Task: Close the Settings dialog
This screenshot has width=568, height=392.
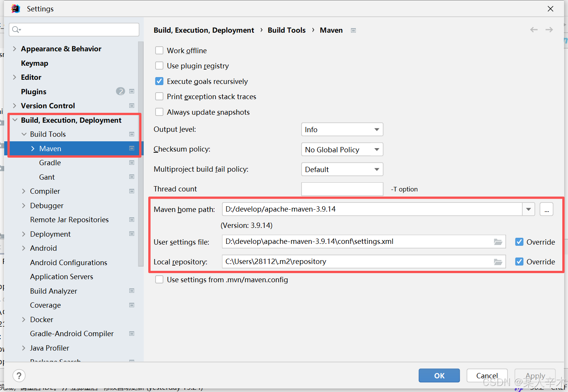Action: pos(551,8)
